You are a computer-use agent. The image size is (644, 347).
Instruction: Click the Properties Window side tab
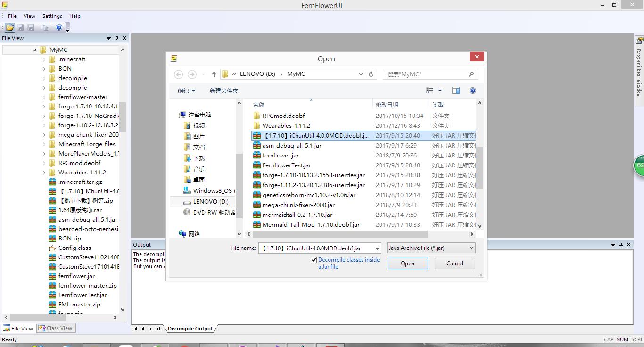639,72
